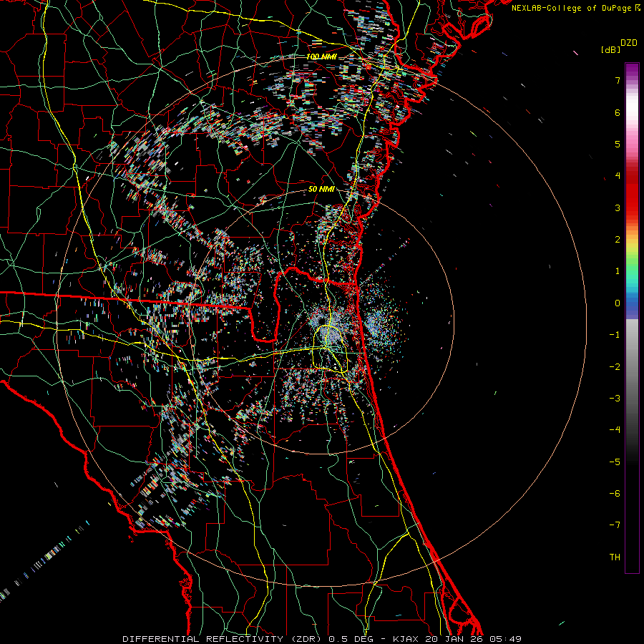Click the -1 value on color scale
Viewport: 644px width, 644px height.
point(615,335)
